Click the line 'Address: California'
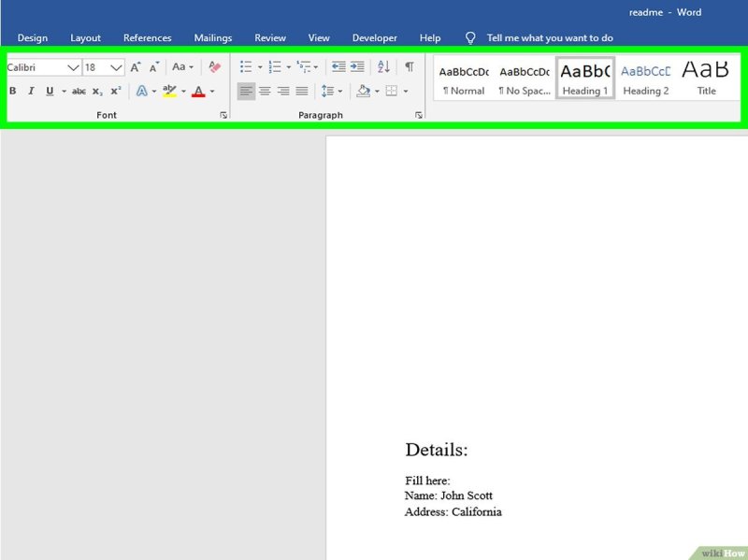 click(x=453, y=511)
